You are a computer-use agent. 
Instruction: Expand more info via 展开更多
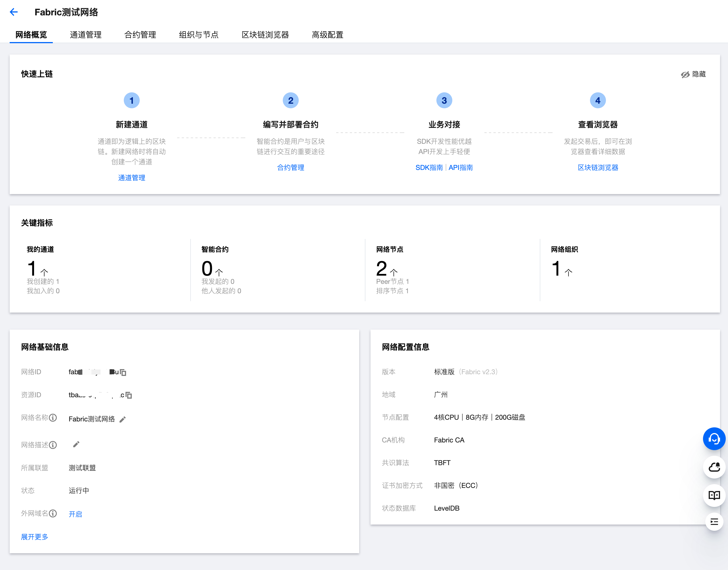35,537
